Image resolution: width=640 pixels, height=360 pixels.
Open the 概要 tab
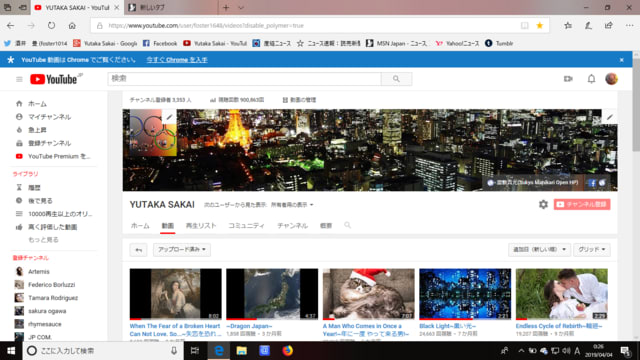326,226
